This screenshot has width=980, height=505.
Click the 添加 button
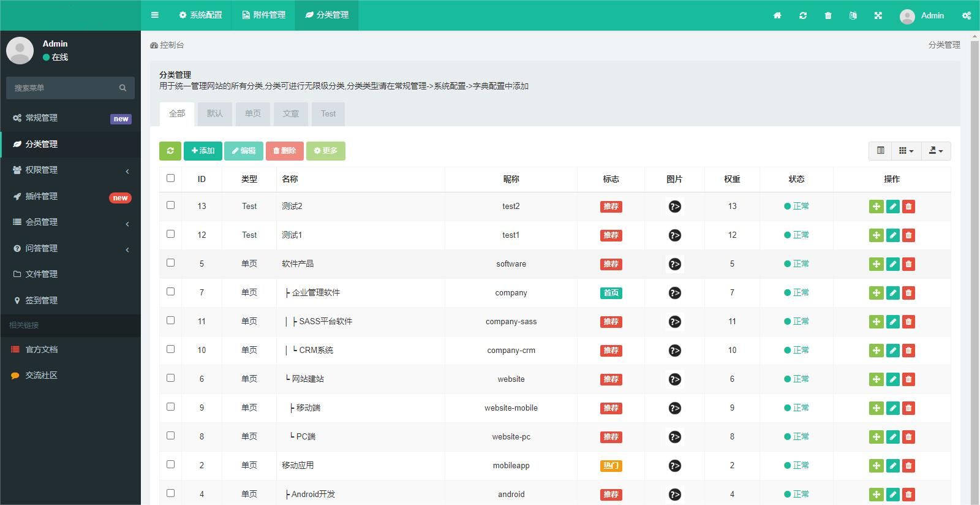click(203, 151)
